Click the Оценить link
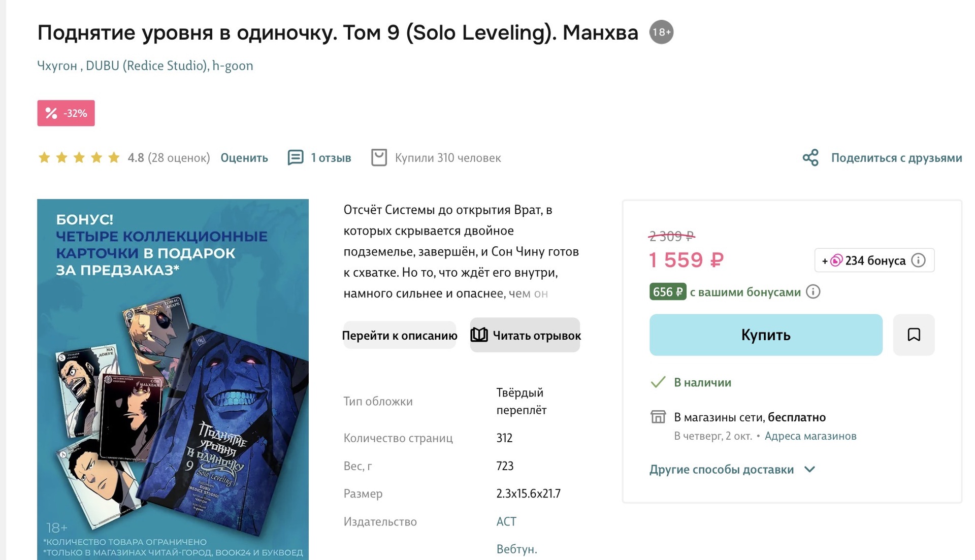Image resolution: width=975 pixels, height=560 pixels. click(244, 158)
